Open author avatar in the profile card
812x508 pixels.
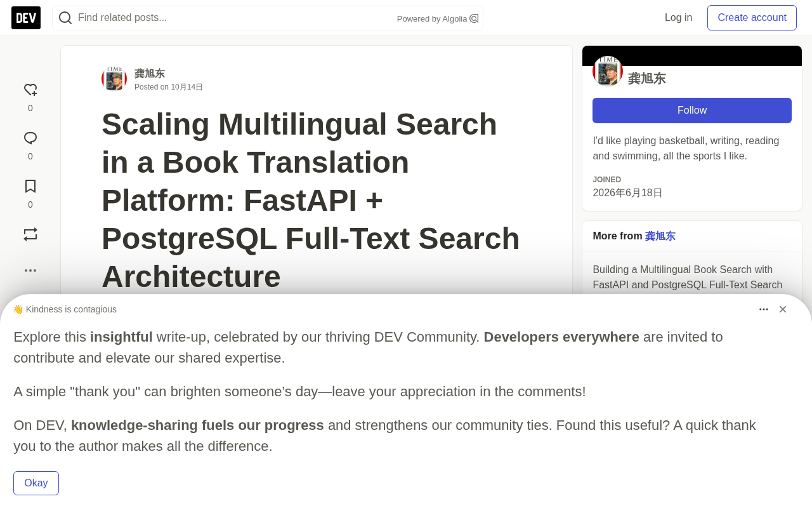pos(608,71)
